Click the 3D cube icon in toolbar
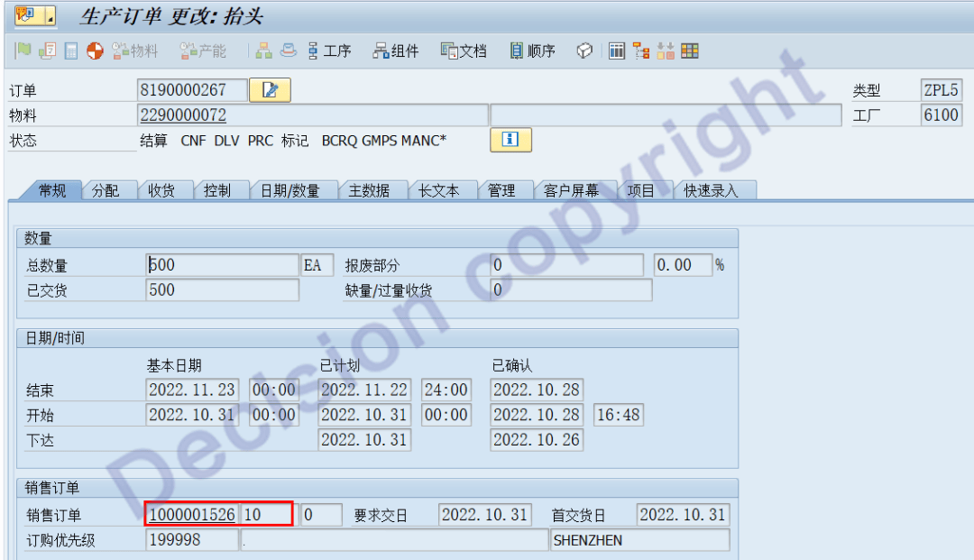Image resolution: width=974 pixels, height=560 pixels. coord(584,51)
